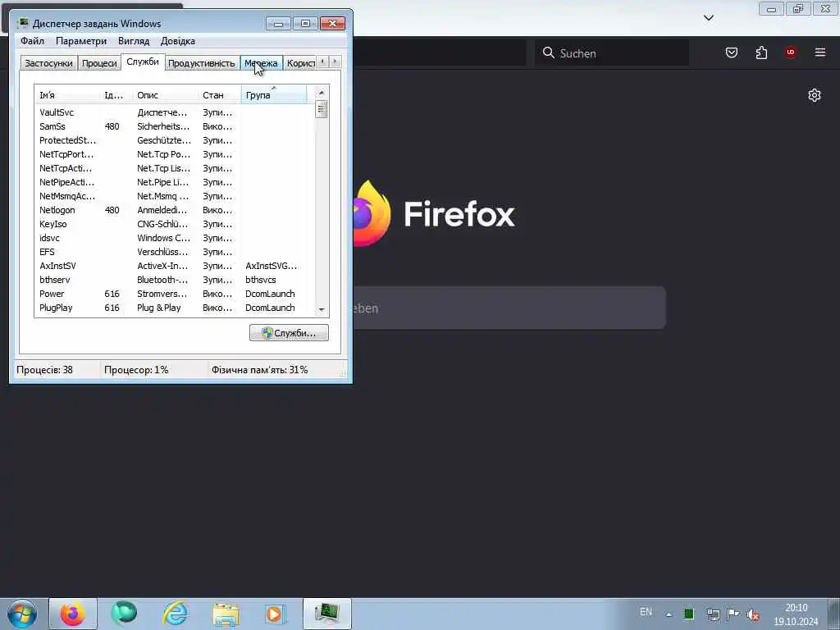Click the Firefox homepage search box
Image resolution: width=840 pixels, height=630 pixels.
509,308
